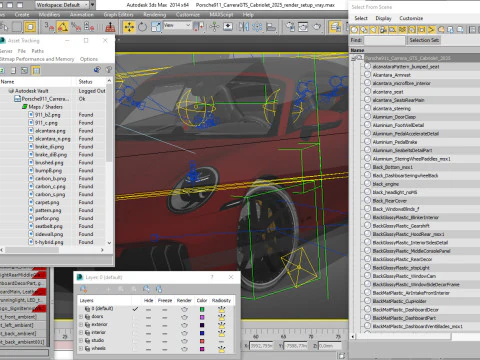
Task: Expand the studio layer
Action: (x=81, y=340)
